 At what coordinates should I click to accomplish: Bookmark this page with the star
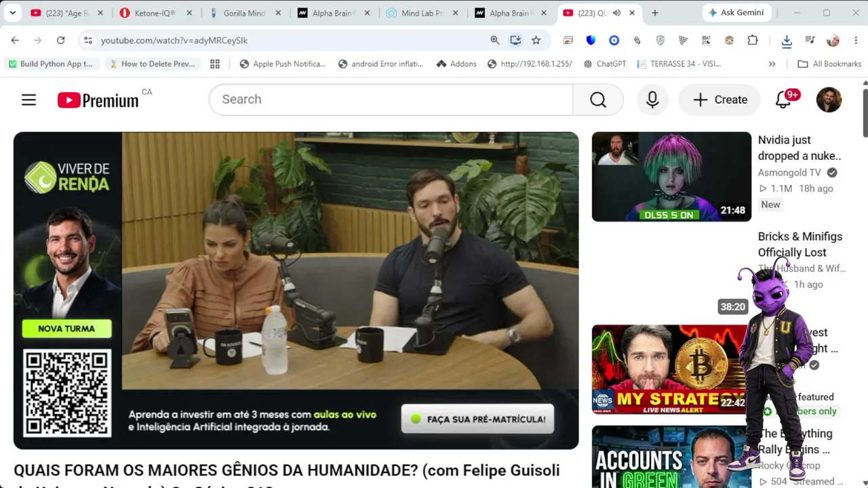point(536,41)
